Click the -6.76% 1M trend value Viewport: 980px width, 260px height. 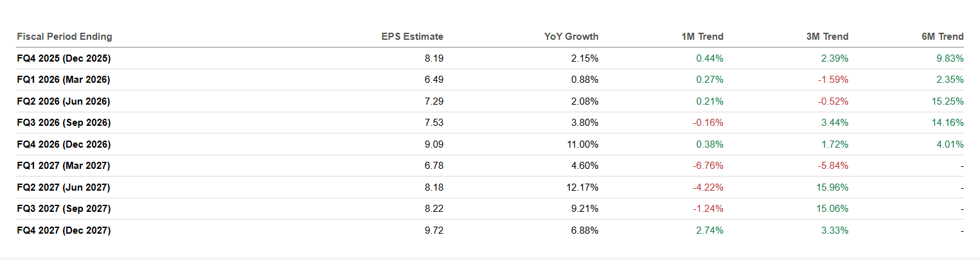708,166
